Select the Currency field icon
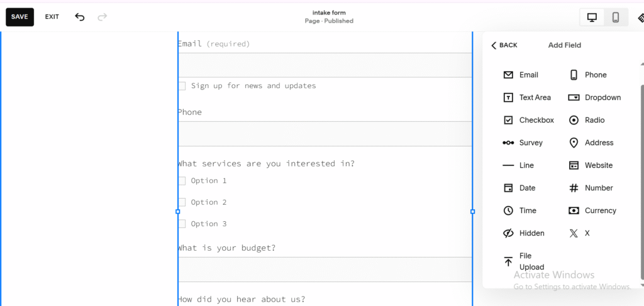Image resolution: width=644 pixels, height=306 pixels. [x=574, y=210]
